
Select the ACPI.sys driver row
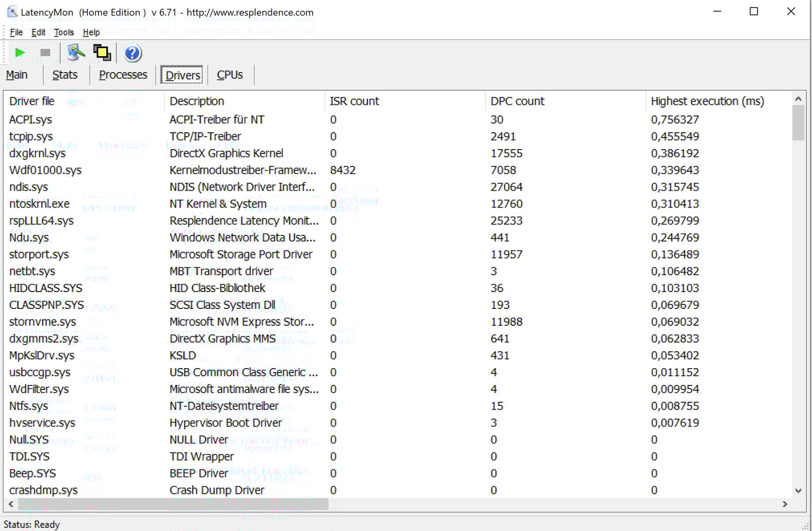[x=398, y=119]
